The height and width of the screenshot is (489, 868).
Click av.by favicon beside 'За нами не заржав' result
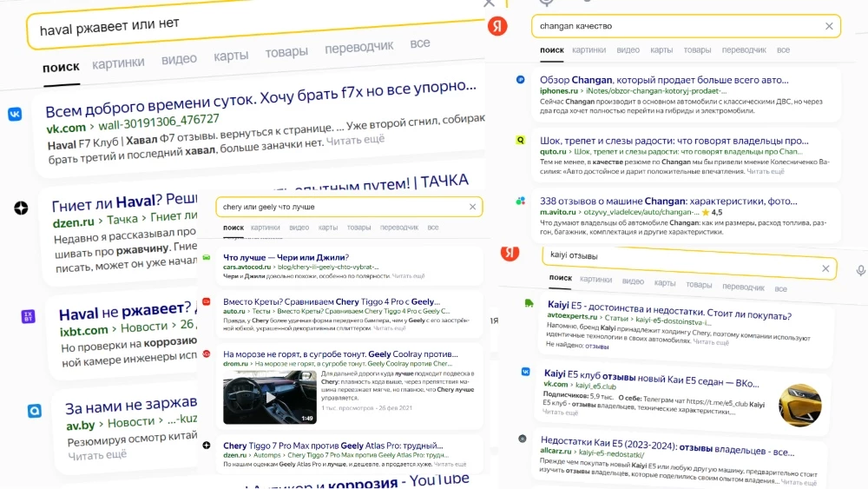(x=35, y=411)
